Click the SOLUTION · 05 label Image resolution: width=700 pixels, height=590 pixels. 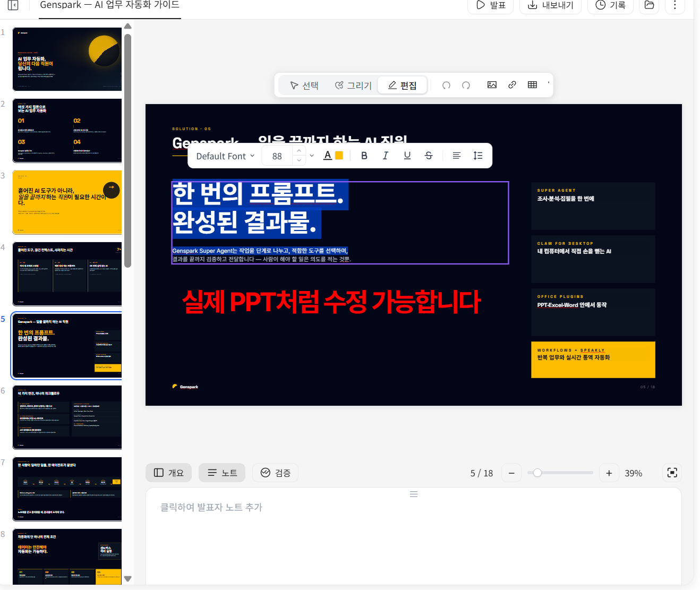[x=191, y=129]
